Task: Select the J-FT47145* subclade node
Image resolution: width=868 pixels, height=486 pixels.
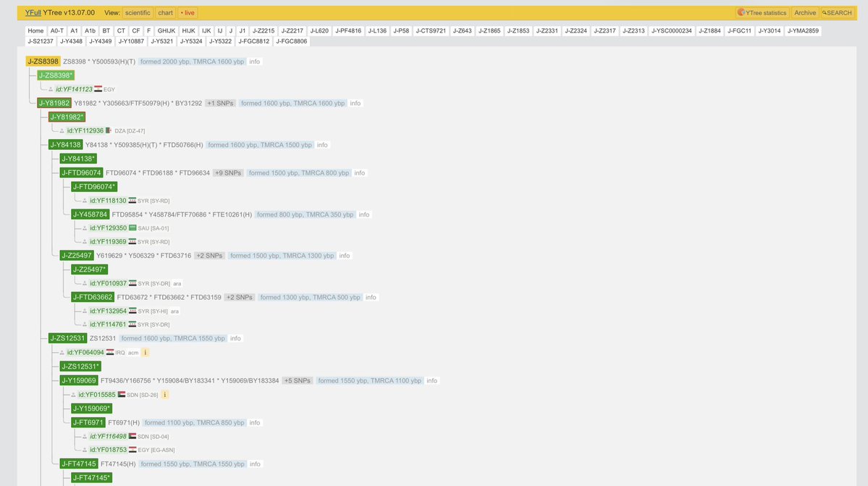Action: (92, 478)
